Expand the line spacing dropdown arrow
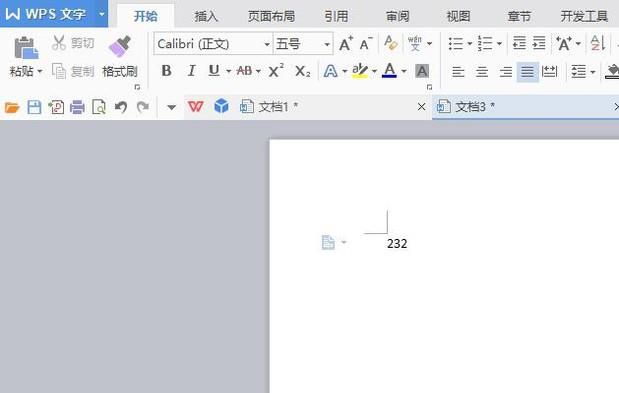 593,72
